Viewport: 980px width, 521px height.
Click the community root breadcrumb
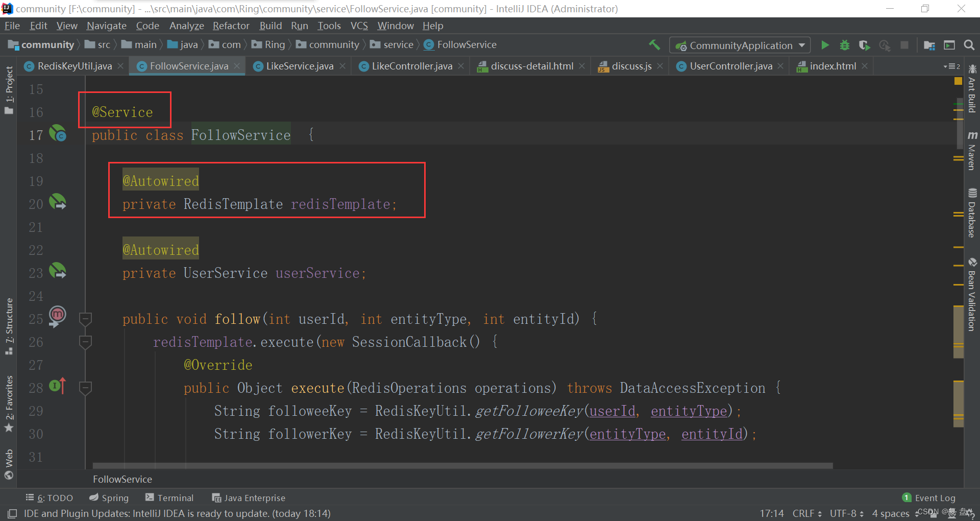41,45
